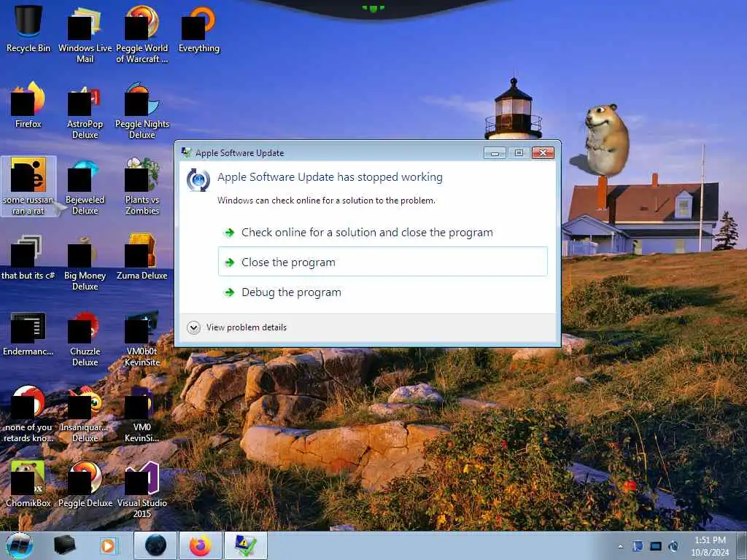Maximize the Apple Software Update dialog
Viewport: 747px width, 560px height.
[x=519, y=152]
